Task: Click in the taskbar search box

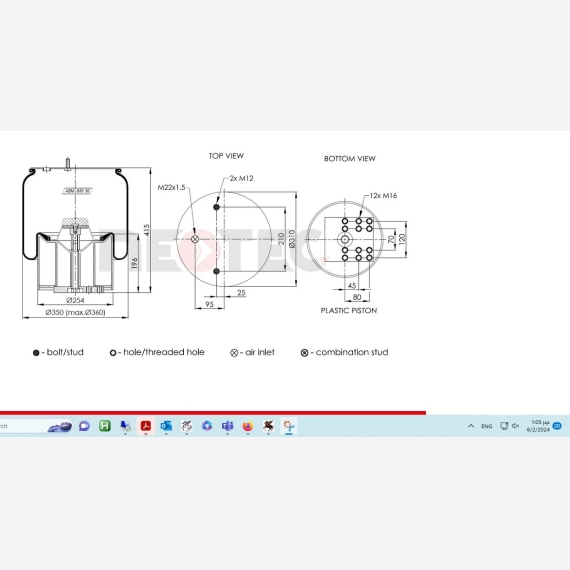Action: [x=36, y=426]
